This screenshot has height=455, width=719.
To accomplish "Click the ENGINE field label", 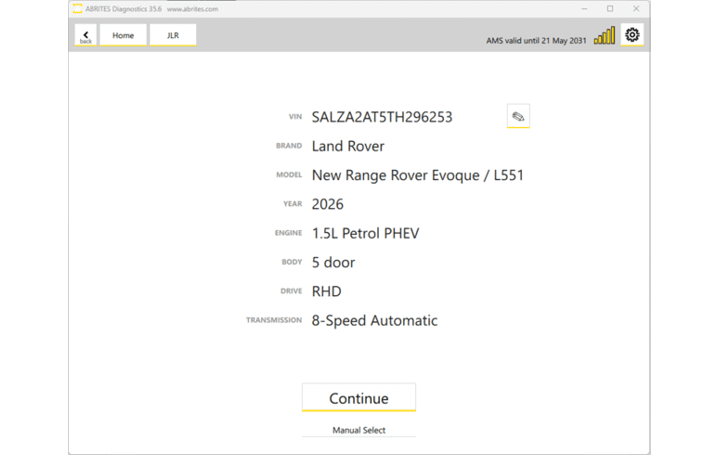I will click(288, 233).
